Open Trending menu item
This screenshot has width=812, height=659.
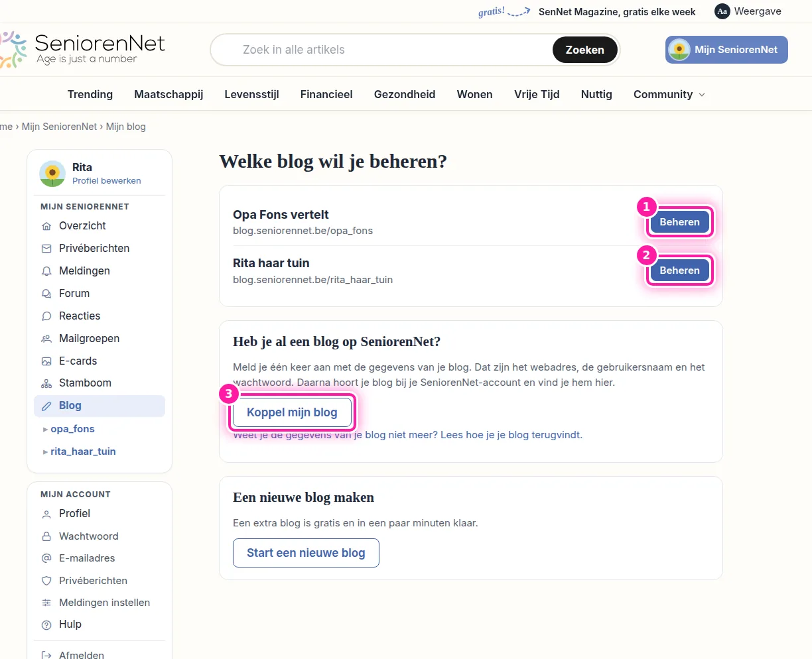[x=90, y=94]
